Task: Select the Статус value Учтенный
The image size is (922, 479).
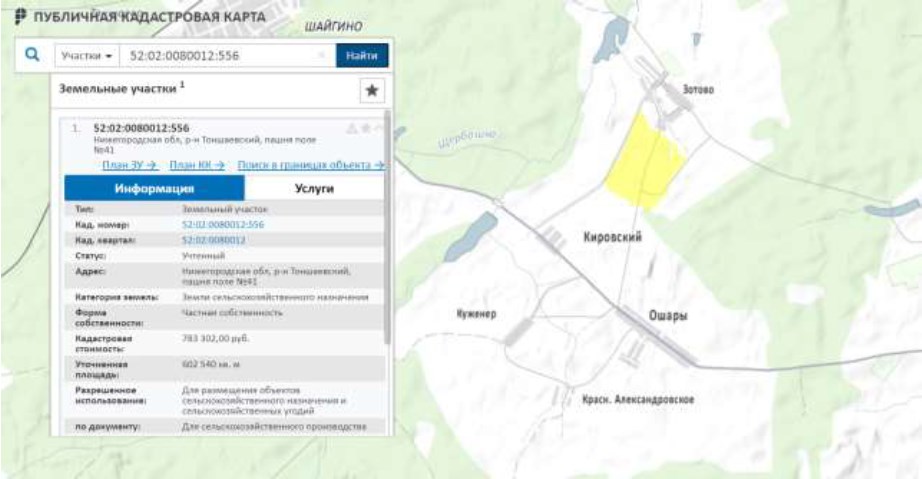Action: (203, 256)
